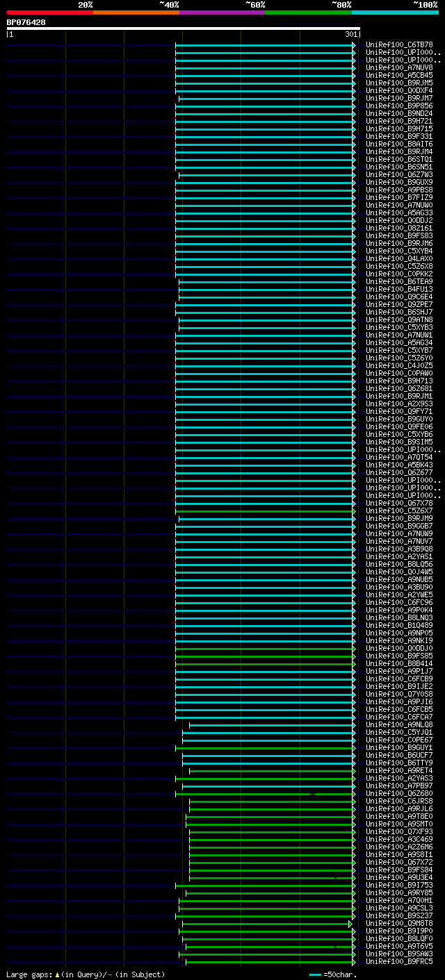Screen dimensions: 445x980
Task: Select the hit label UniRef100_A9P0K4
Action: pos(399,611)
